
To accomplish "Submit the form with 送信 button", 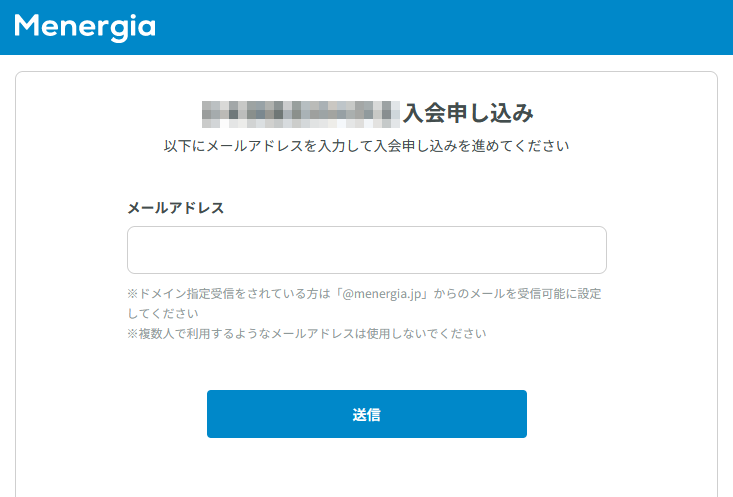I will click(366, 414).
